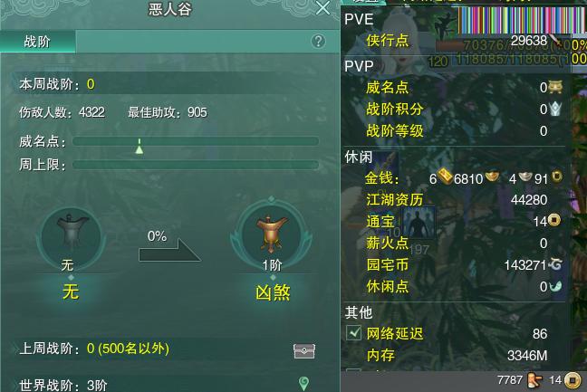
Task: Select the golden 1阶 凶煞 rank emblem
Action: 272,234
